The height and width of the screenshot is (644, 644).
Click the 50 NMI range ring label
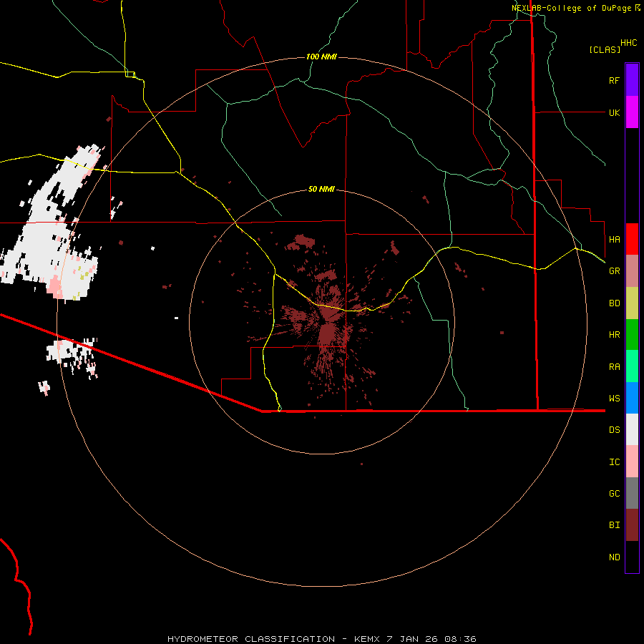click(321, 189)
